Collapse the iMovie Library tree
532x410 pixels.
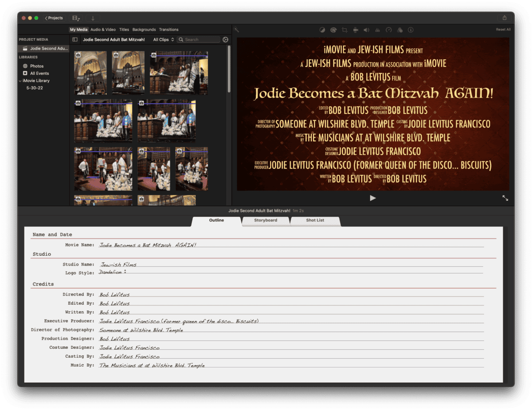(x=20, y=81)
